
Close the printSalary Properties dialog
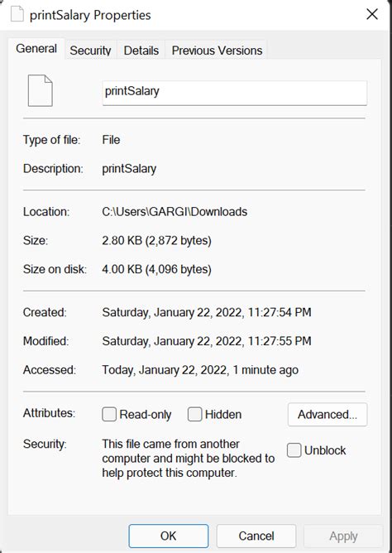372,14
